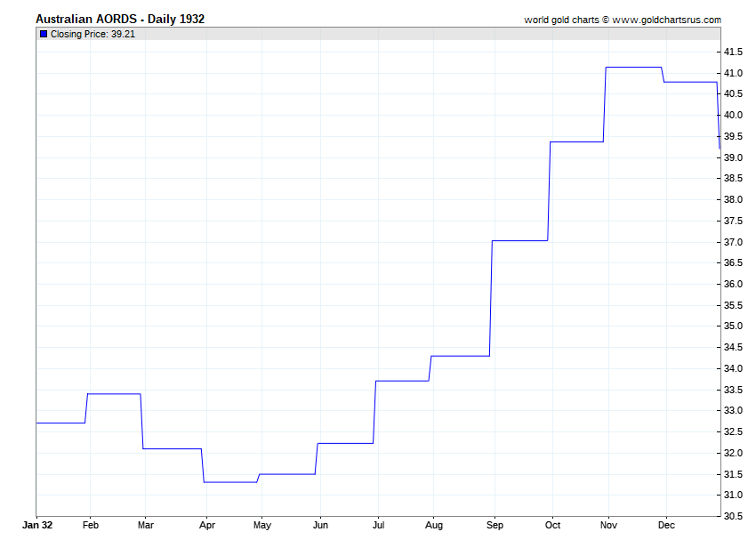Click the 'Dec' x-axis label

click(x=666, y=525)
